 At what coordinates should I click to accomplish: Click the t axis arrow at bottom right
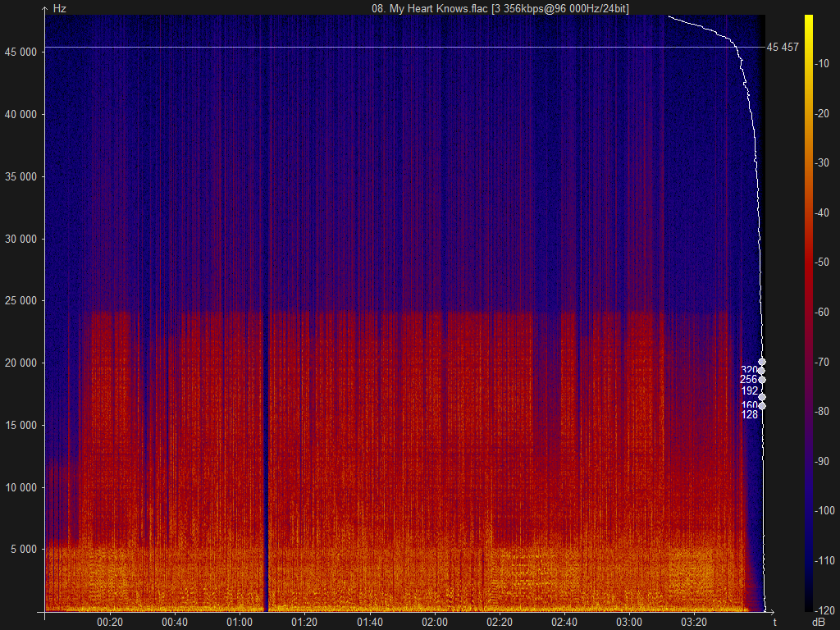[772, 611]
